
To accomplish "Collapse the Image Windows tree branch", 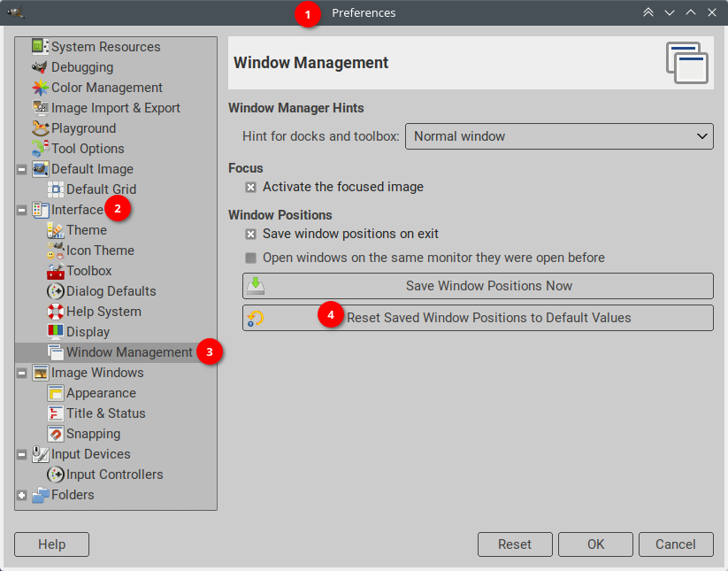I will coord(21,373).
